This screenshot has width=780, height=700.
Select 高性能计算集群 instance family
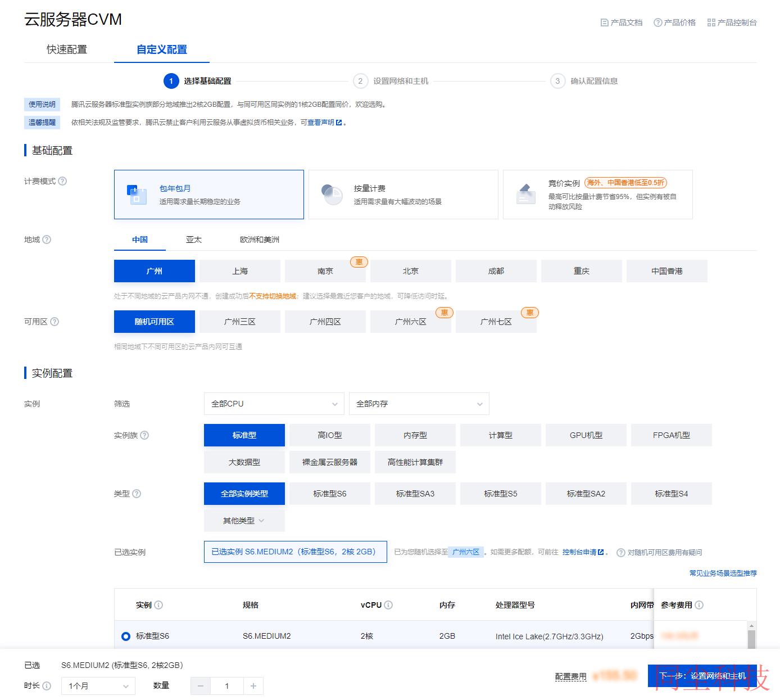click(415, 462)
